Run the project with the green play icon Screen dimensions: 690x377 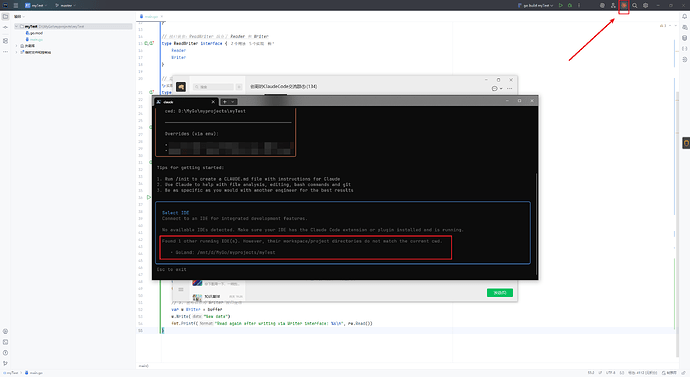(561, 5)
